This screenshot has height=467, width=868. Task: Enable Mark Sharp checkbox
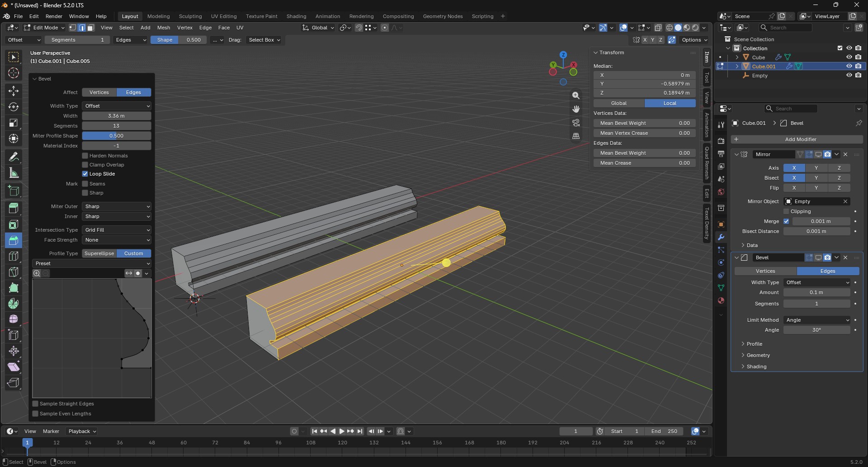[85, 193]
